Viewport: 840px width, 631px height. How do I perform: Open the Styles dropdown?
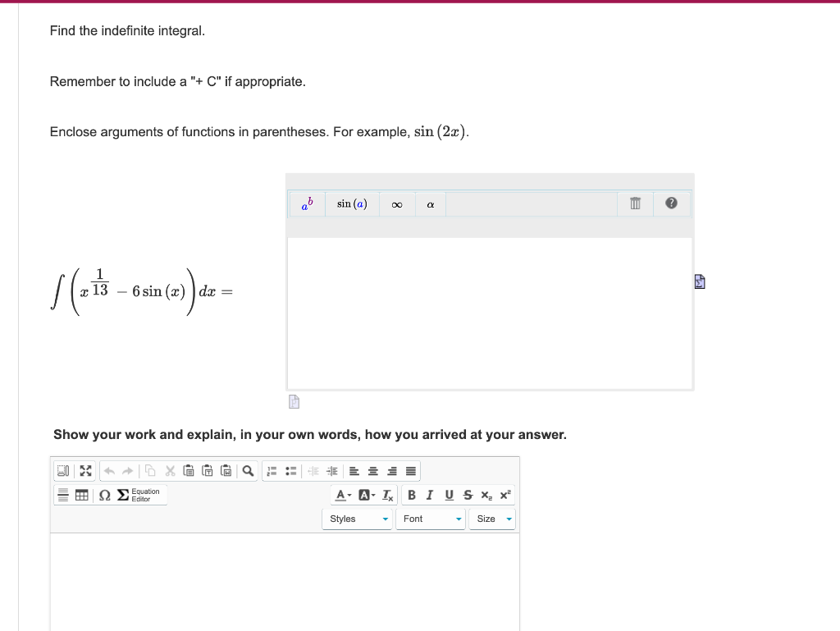coord(357,519)
